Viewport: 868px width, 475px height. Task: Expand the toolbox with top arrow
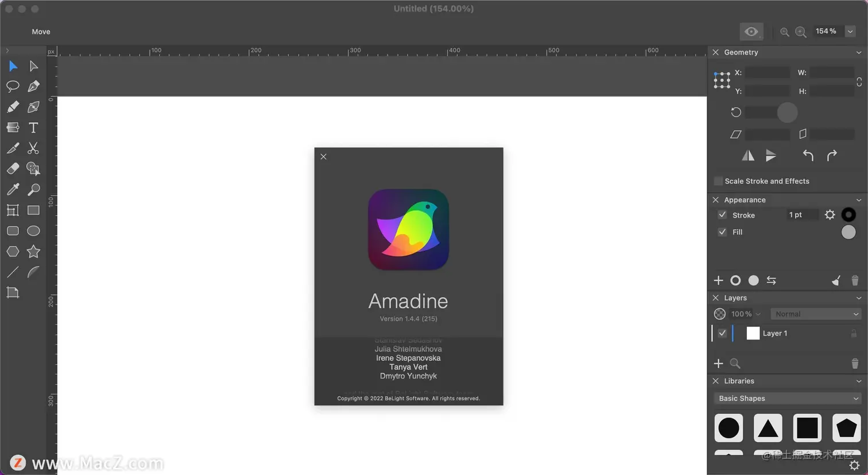click(7, 51)
